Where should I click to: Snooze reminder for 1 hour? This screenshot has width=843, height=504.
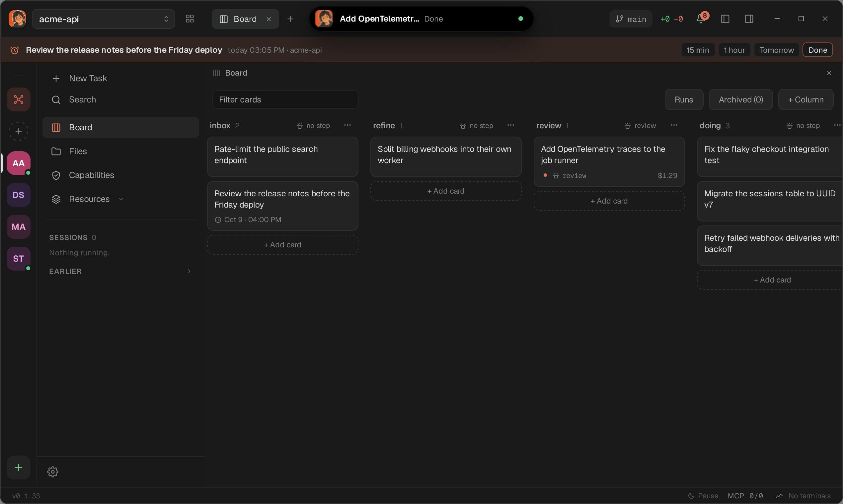(734, 50)
